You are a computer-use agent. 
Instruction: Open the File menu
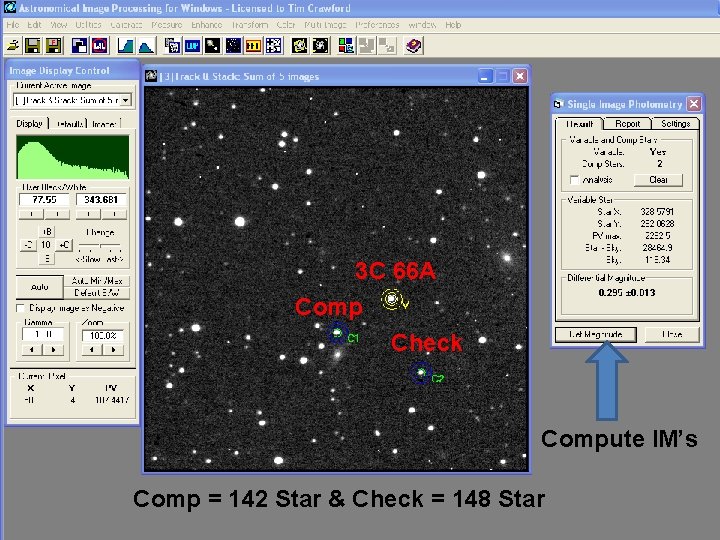(x=12, y=25)
